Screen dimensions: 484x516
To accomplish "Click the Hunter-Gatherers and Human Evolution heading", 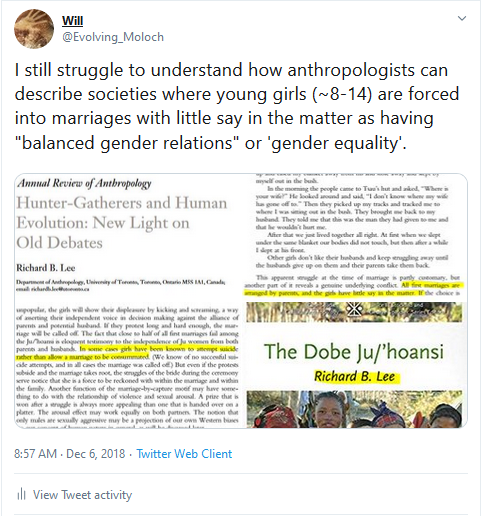I will [x=122, y=223].
